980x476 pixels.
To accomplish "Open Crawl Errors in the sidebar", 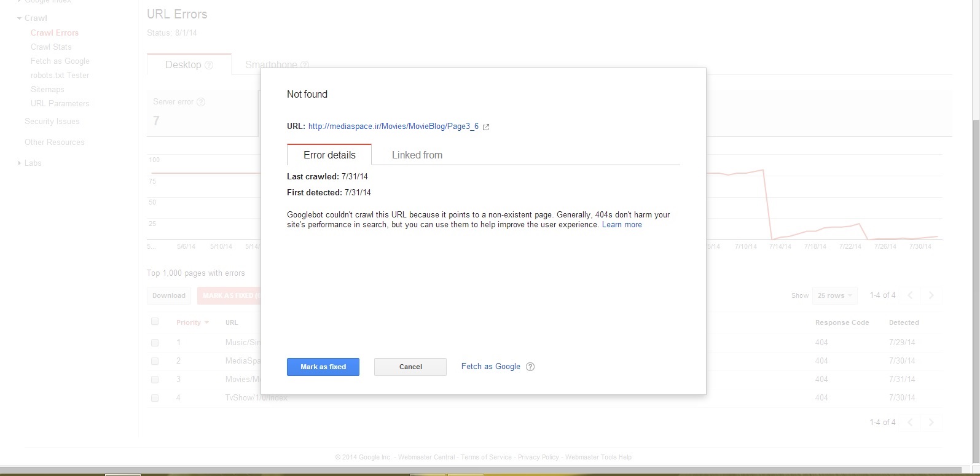I will tap(55, 33).
